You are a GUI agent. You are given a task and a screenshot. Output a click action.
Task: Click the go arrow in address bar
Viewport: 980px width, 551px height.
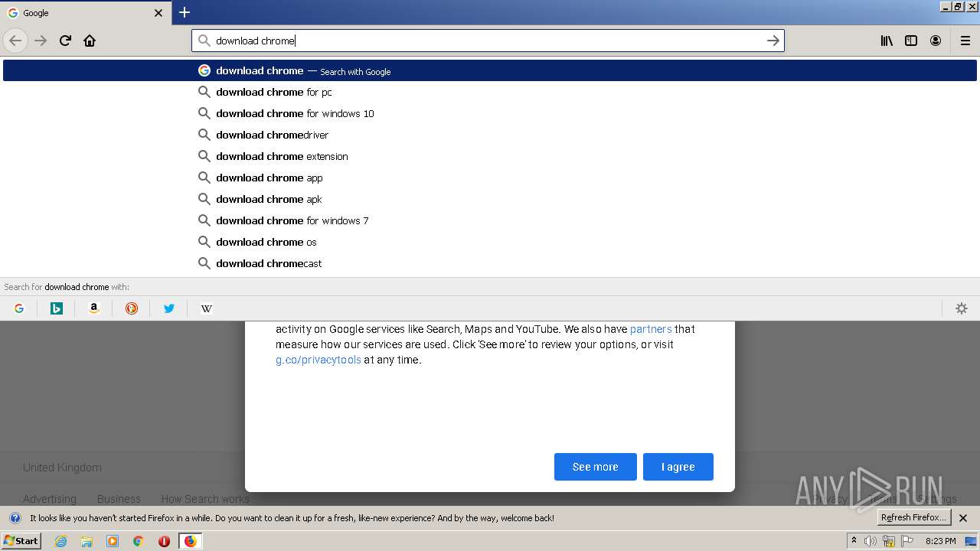coord(773,41)
